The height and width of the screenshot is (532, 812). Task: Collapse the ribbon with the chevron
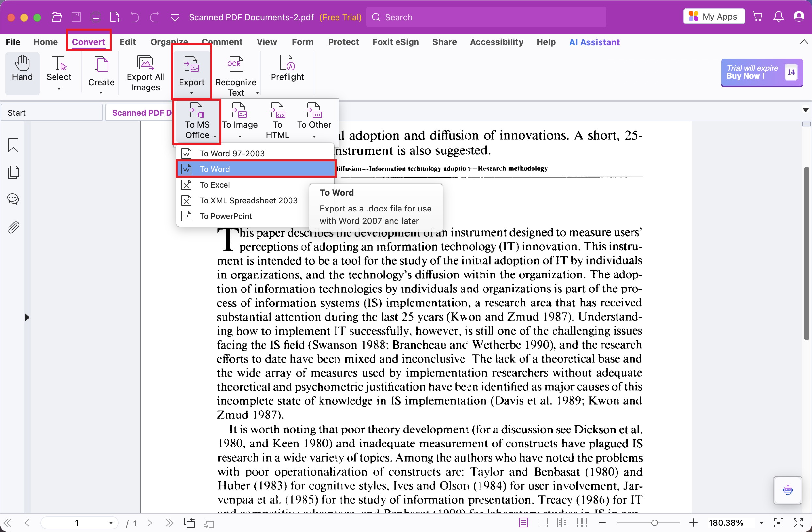[x=804, y=42]
